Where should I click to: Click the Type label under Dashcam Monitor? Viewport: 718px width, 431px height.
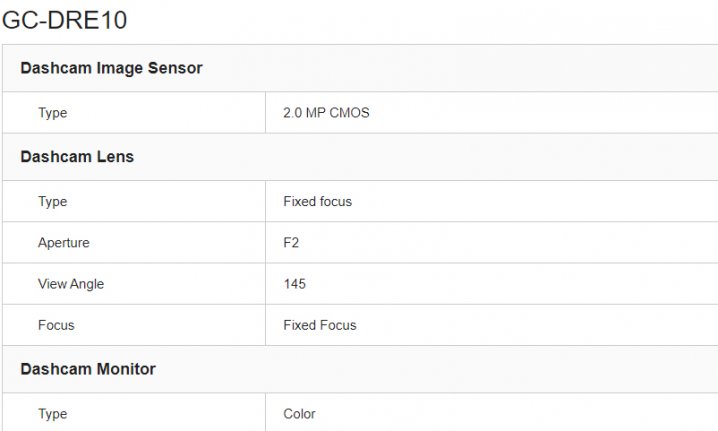point(52,413)
